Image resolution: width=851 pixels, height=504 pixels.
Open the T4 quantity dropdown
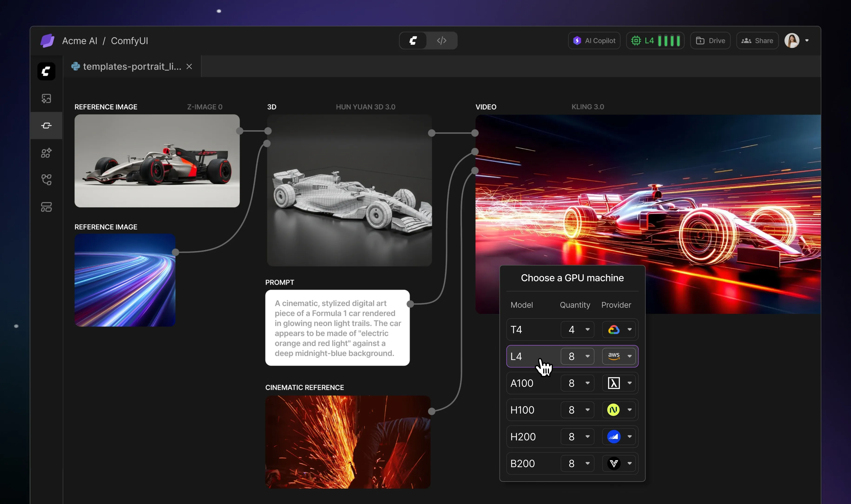pyautogui.click(x=577, y=329)
